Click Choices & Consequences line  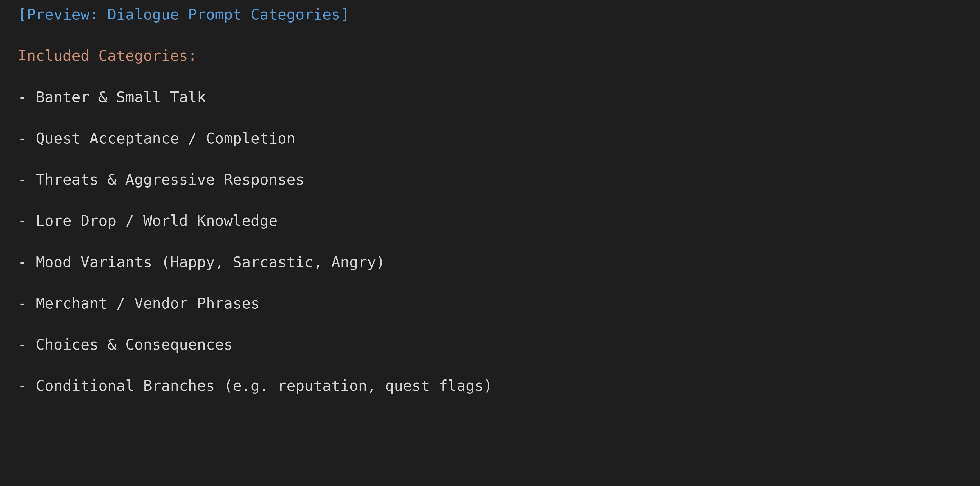[125, 345]
